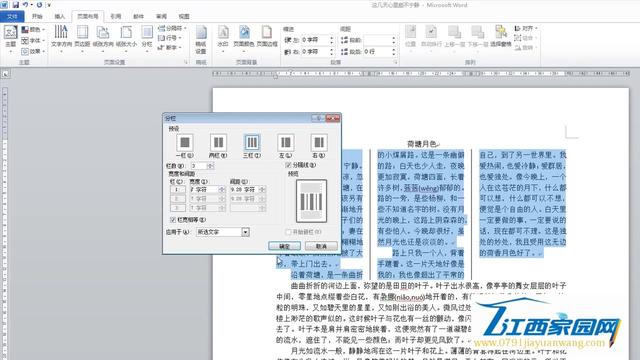Open the Align (对齐) dropdown
Viewport: 640px width, 360px height.
pos(526,28)
